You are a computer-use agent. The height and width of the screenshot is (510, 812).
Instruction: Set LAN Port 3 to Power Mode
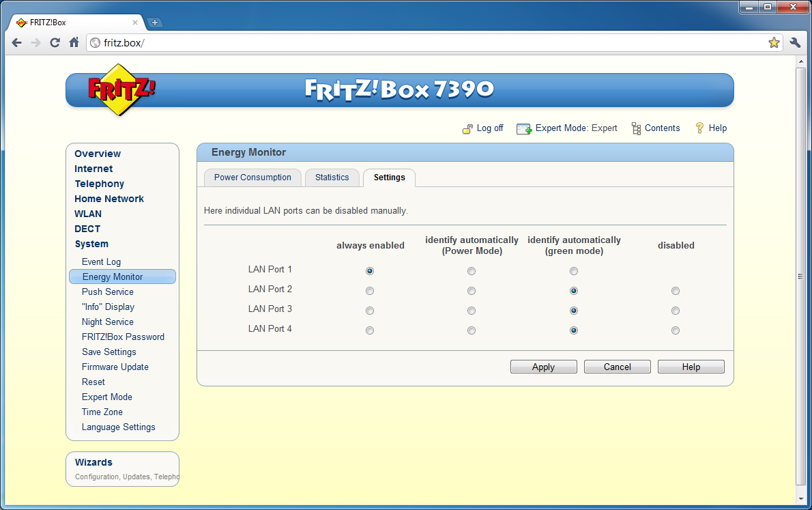(x=472, y=311)
